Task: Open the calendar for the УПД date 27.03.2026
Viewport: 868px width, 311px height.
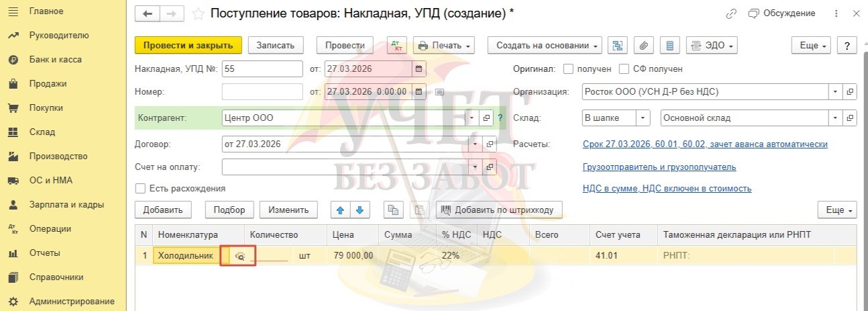Action: coord(419,69)
